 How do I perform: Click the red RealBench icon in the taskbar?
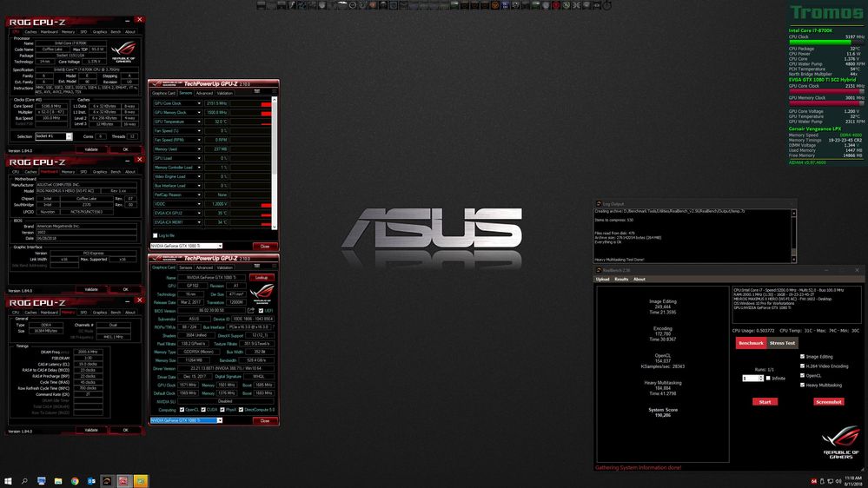123,481
